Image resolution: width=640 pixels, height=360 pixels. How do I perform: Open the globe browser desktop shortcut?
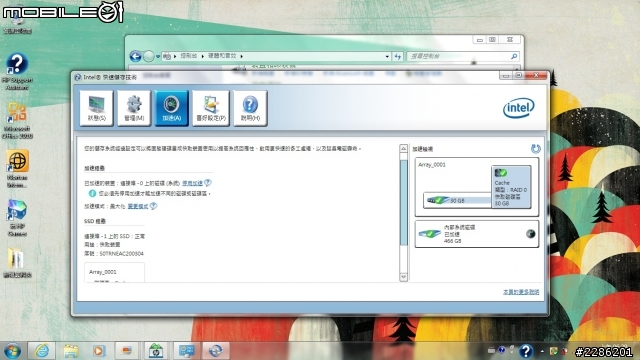(x=17, y=169)
